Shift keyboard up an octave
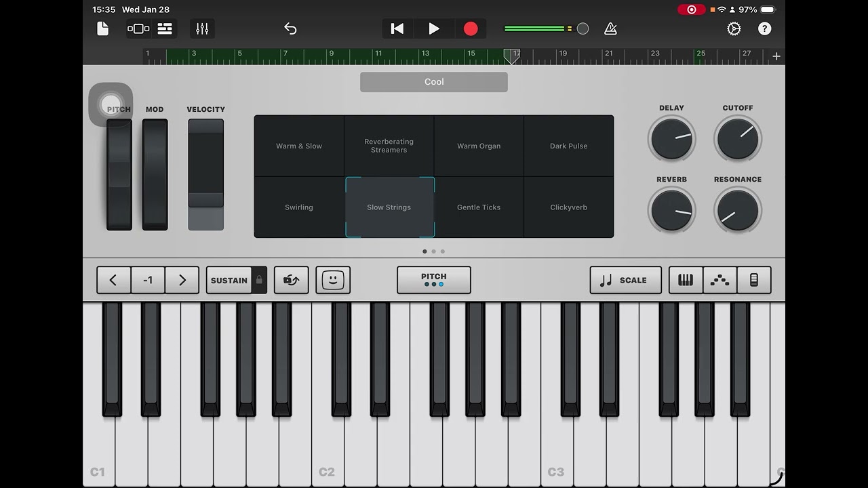This screenshot has width=868, height=488. [182, 280]
